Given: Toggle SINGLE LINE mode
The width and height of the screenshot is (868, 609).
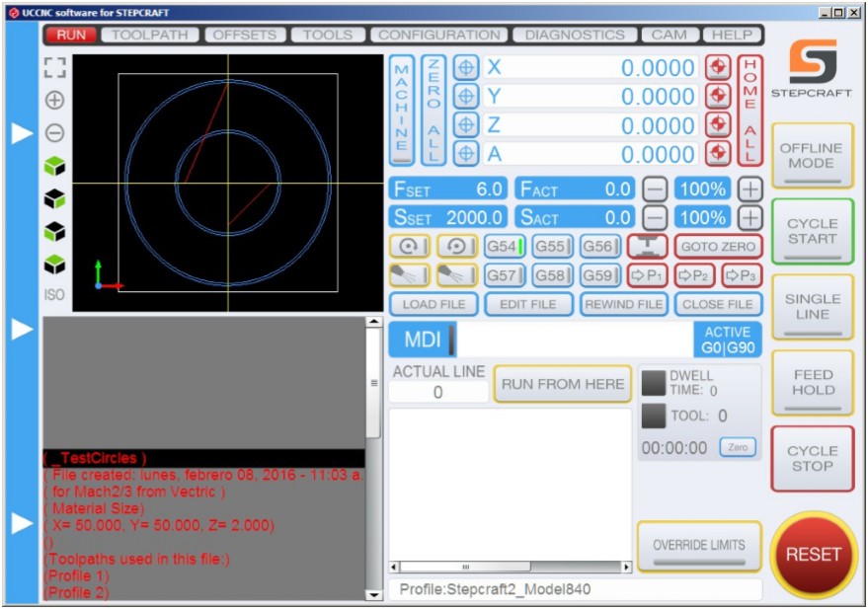Looking at the screenshot, I should tap(813, 306).
